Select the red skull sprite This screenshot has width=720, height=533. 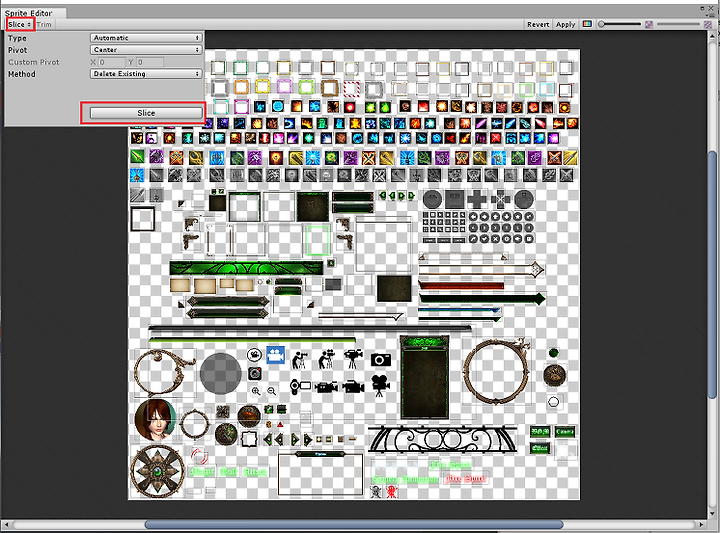(391, 492)
